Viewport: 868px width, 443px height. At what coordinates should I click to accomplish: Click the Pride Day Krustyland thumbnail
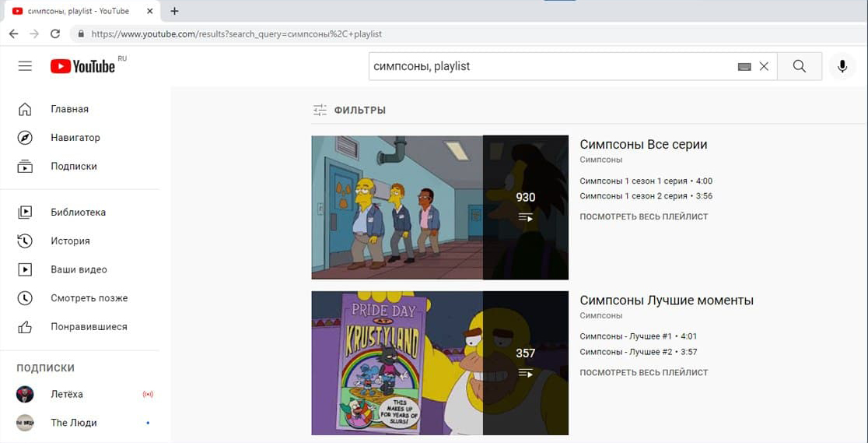tap(439, 363)
